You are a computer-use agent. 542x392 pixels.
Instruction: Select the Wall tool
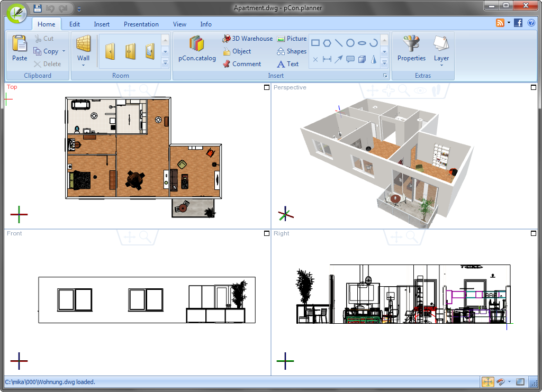click(x=83, y=51)
